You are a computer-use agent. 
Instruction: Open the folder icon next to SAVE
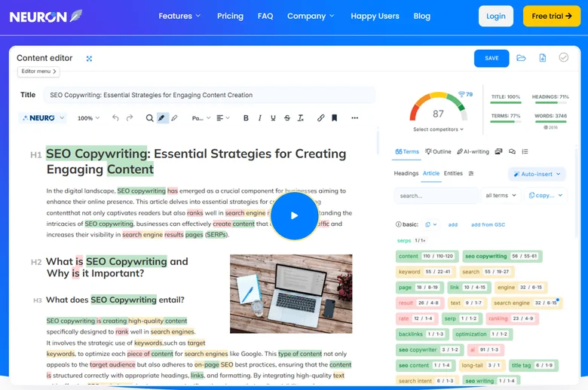coord(521,58)
